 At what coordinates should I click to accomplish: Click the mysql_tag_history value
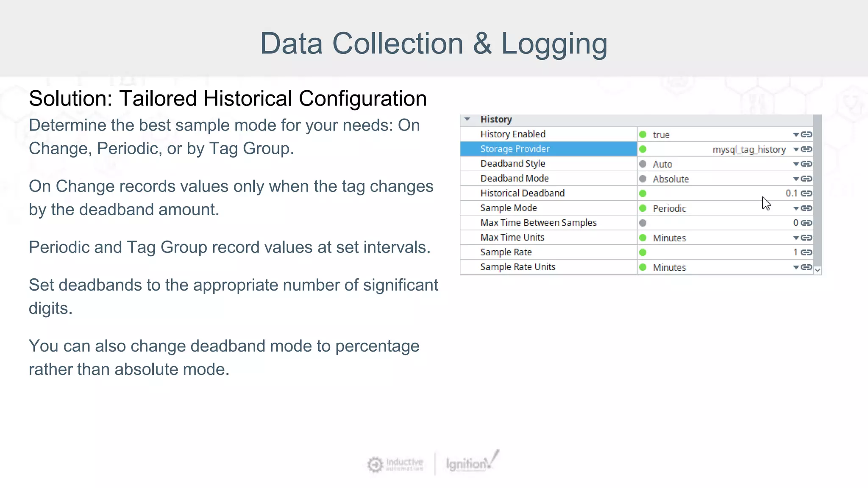tap(749, 150)
